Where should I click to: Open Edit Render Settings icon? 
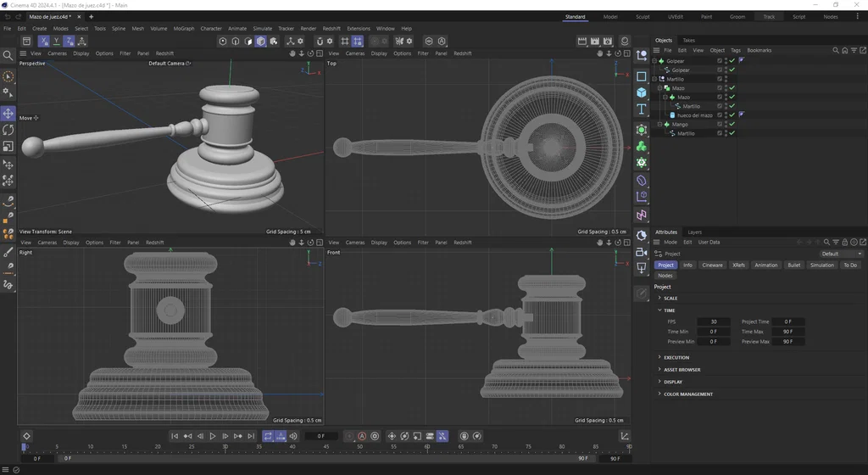click(x=608, y=41)
